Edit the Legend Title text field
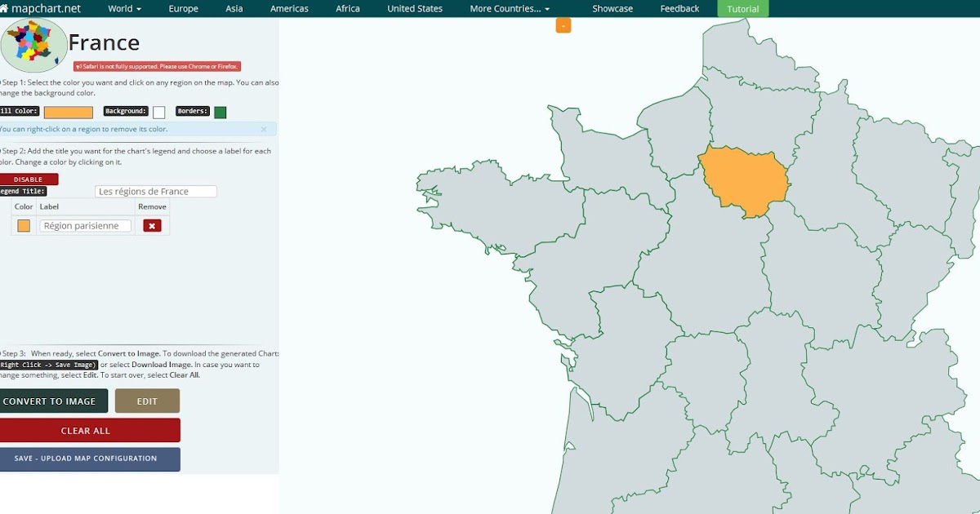Screen dimensions: 980x514 (156, 192)
